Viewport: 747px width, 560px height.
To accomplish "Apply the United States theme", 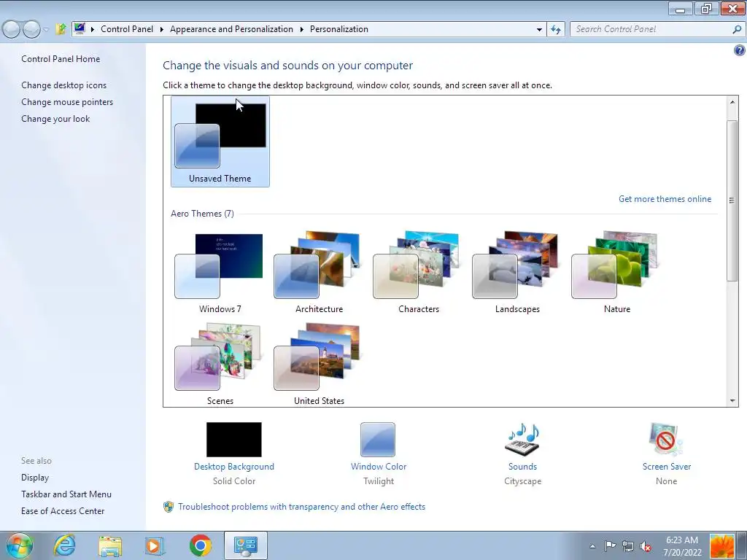I will (x=319, y=365).
